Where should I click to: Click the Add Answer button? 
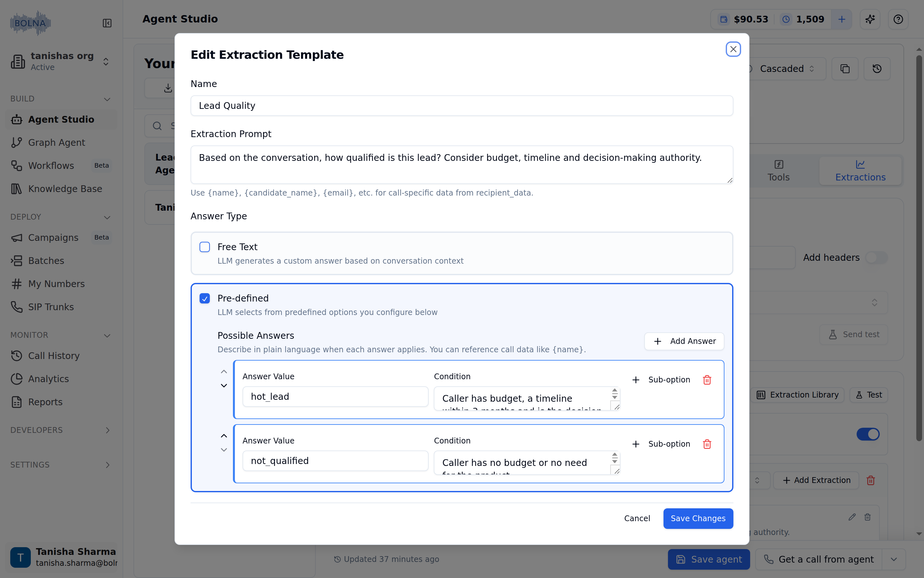pyautogui.click(x=684, y=341)
